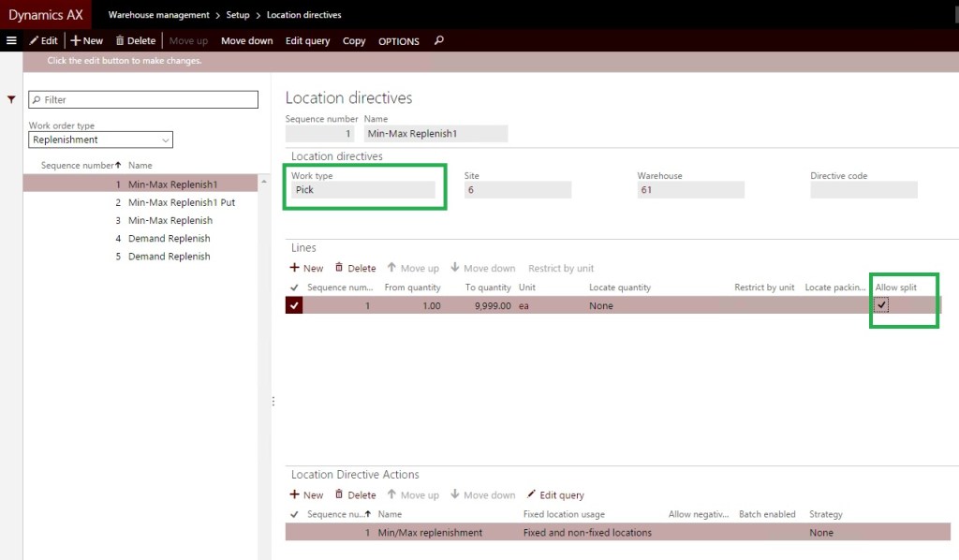This screenshot has height=560, width=959.
Task: Click the top toolbar New plus button
Action: [x=87, y=40]
